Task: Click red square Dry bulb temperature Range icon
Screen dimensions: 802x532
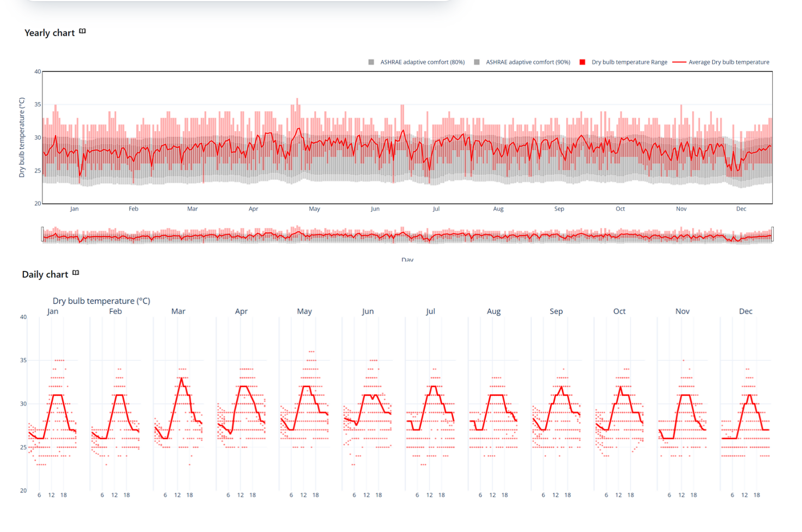Action: coord(582,62)
